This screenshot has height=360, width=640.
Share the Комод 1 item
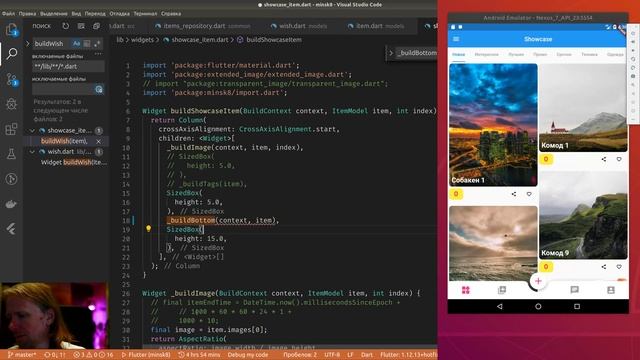(x=604, y=159)
